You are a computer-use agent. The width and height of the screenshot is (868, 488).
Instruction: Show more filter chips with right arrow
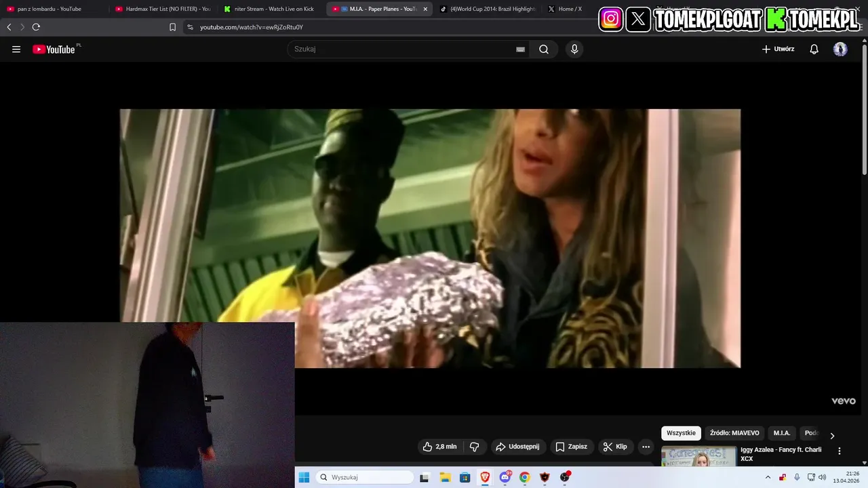(832, 436)
